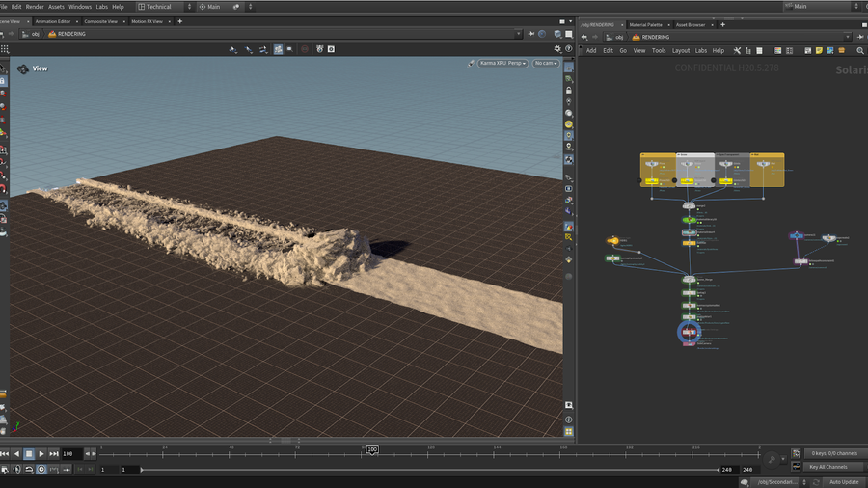The height and width of the screenshot is (488, 868).
Task: Add a new pane tab in scene view
Action: pos(180,21)
